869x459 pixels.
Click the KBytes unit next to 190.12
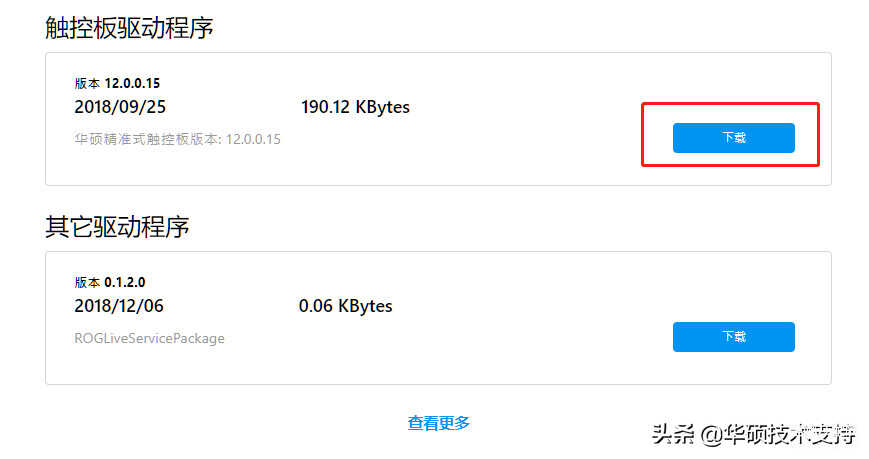382,107
